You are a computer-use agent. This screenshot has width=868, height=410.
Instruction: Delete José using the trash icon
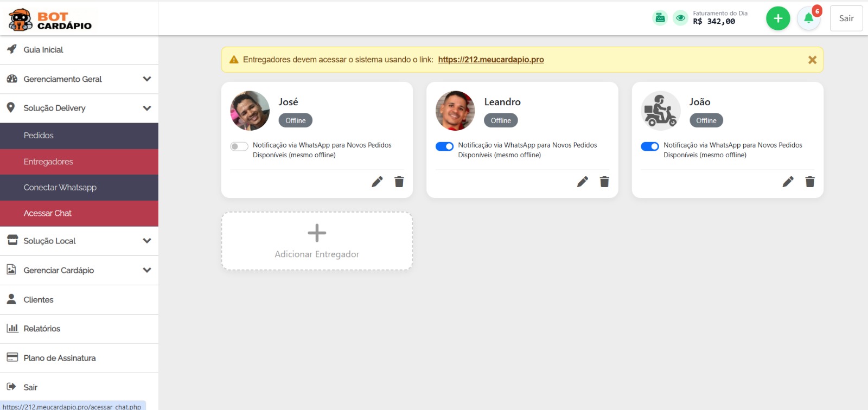(x=399, y=182)
